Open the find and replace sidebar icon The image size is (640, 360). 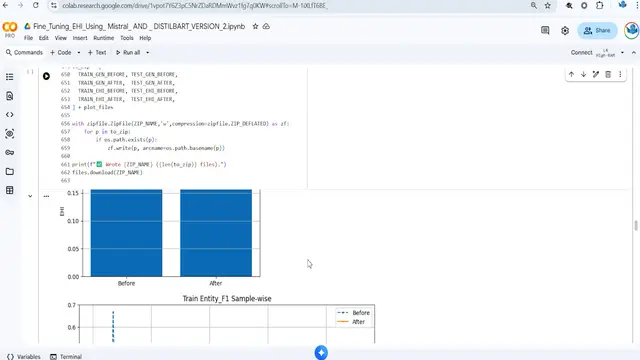coord(10,96)
